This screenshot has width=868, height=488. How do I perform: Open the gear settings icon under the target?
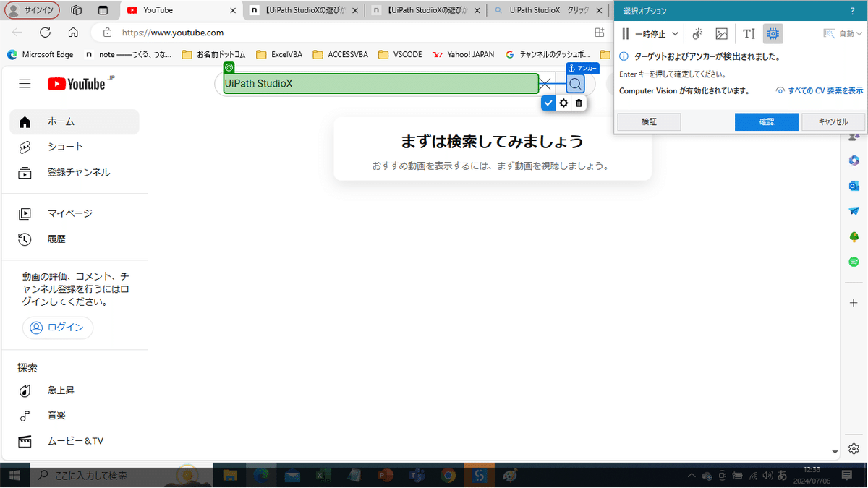[x=563, y=103]
